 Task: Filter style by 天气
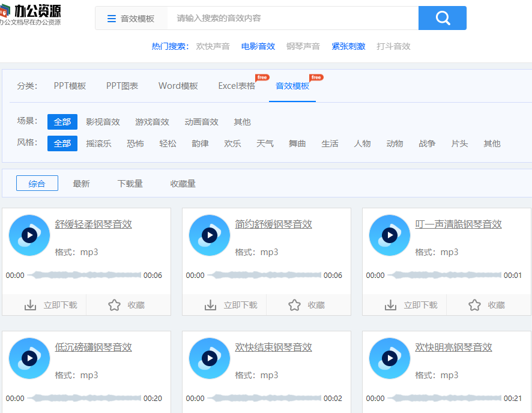(265, 143)
